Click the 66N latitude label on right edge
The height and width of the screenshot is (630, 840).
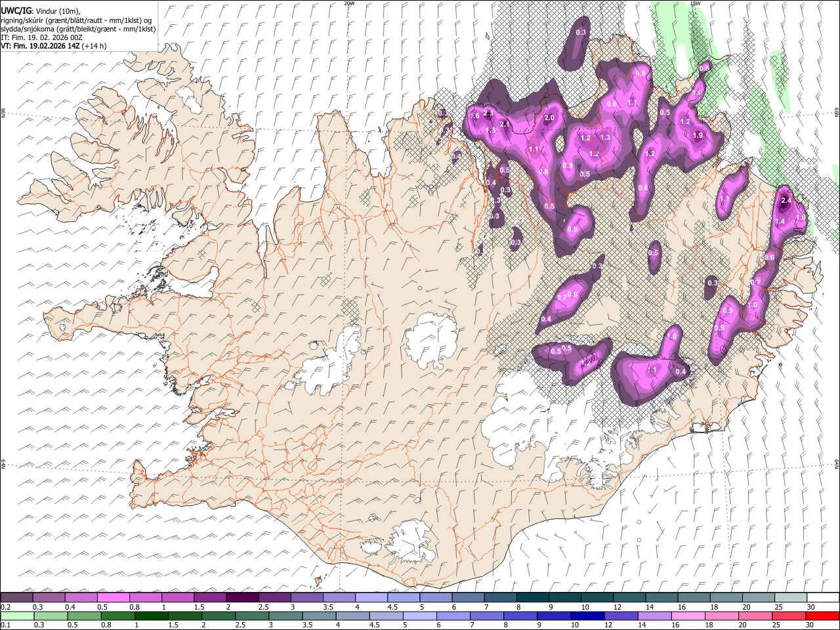coord(837,113)
